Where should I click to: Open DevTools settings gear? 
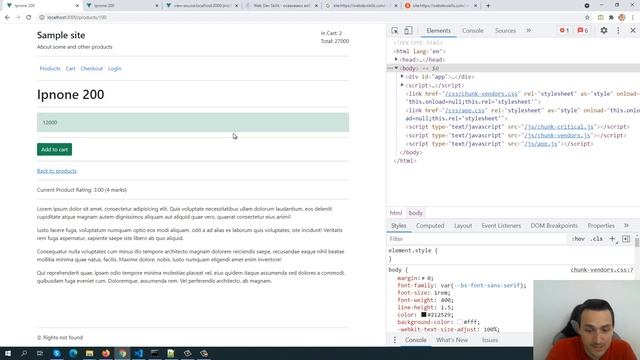pos(604,31)
